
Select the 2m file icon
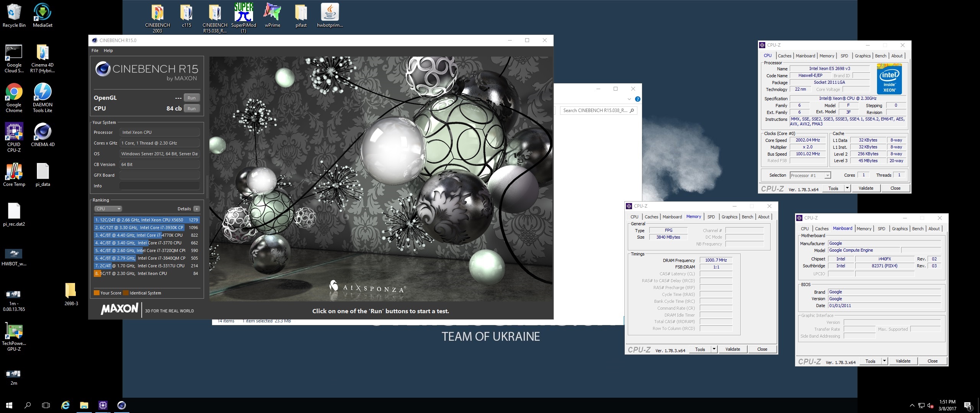tap(14, 377)
